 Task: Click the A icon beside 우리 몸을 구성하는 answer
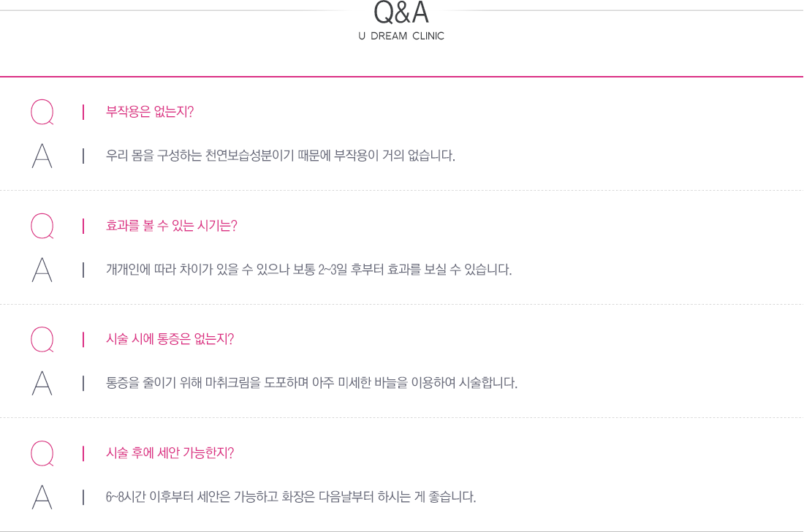[42, 156]
